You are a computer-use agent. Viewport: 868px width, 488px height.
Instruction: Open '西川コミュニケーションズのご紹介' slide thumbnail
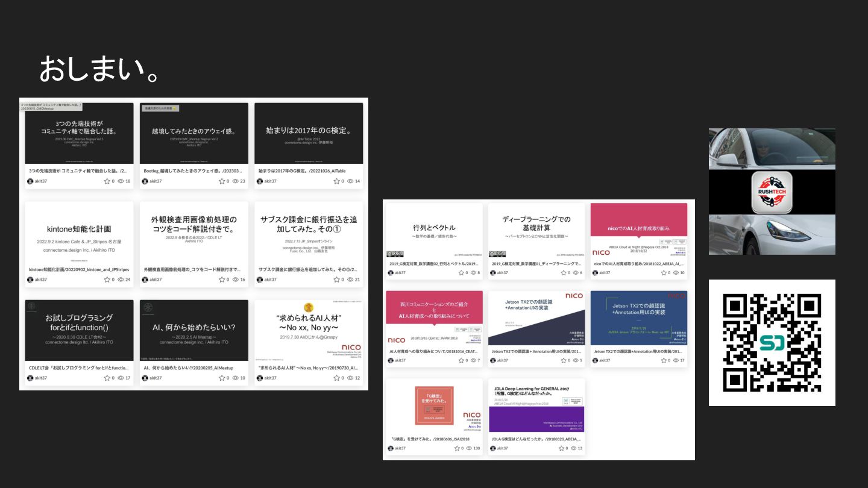[434, 318]
